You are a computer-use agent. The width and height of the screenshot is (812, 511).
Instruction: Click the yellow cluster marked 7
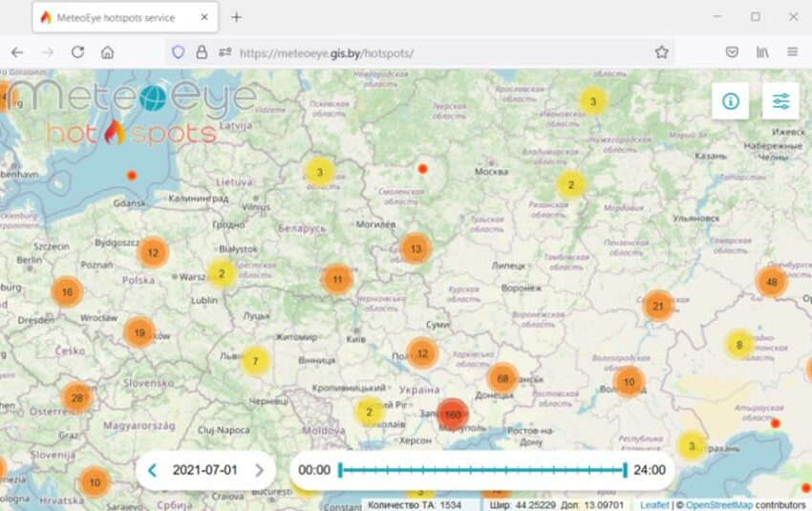pos(255,361)
